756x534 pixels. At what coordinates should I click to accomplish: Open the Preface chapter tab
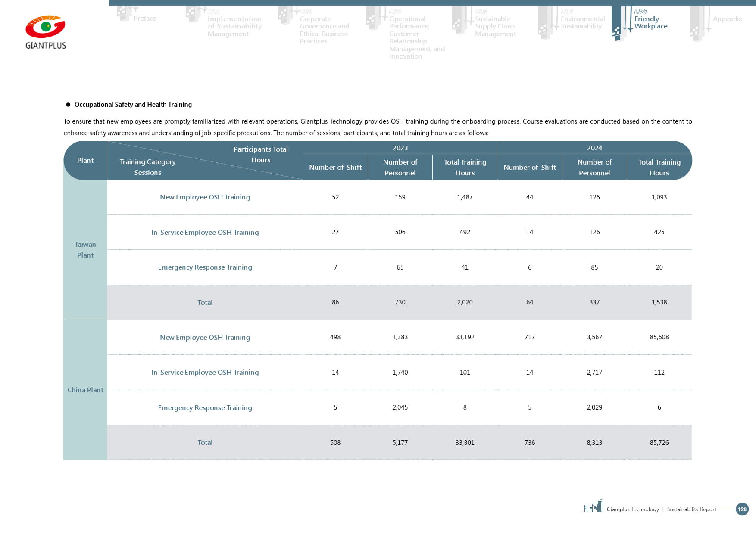tap(145, 19)
